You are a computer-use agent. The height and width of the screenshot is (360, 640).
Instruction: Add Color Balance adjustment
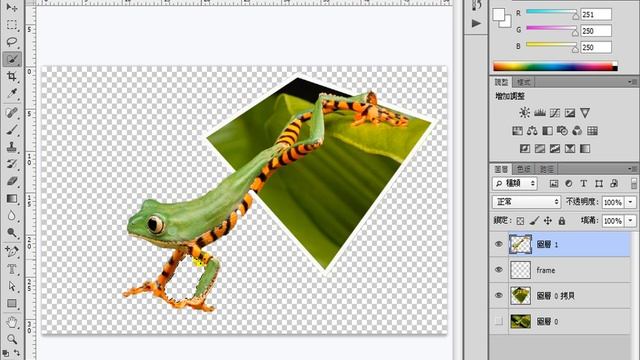[532, 131]
